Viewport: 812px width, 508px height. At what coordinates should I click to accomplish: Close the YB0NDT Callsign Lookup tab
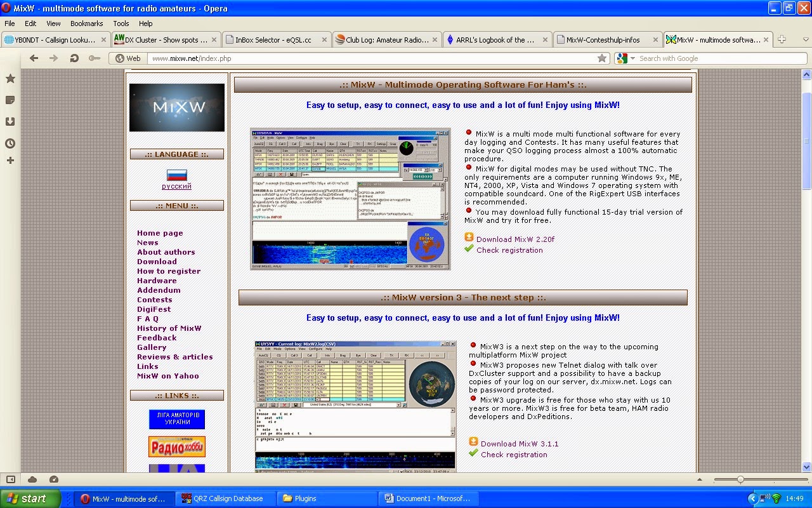coord(104,39)
